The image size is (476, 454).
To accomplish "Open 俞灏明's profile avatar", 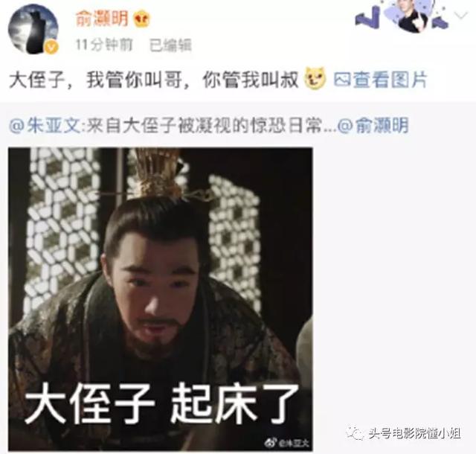I will [x=33, y=29].
